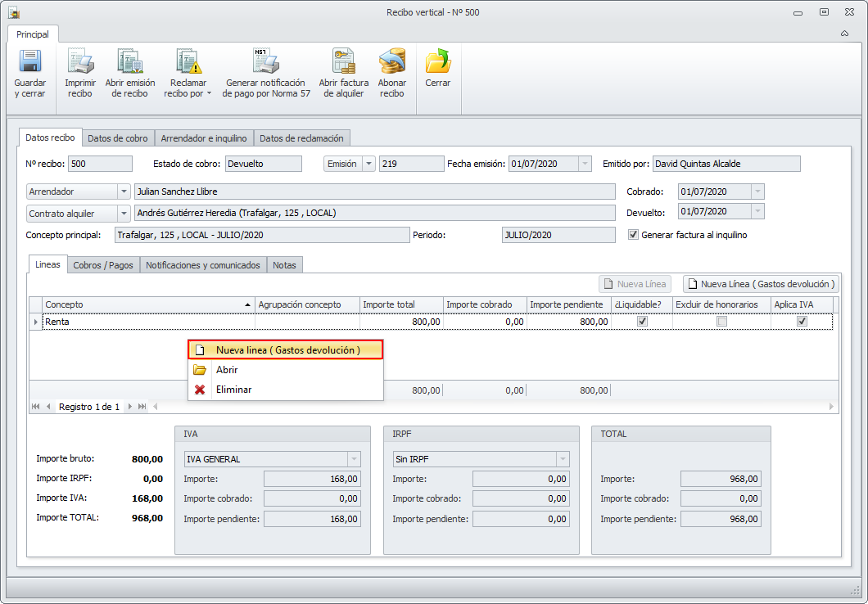Generate Norma 57 payment notification
The height and width of the screenshot is (604, 868).
267,63
